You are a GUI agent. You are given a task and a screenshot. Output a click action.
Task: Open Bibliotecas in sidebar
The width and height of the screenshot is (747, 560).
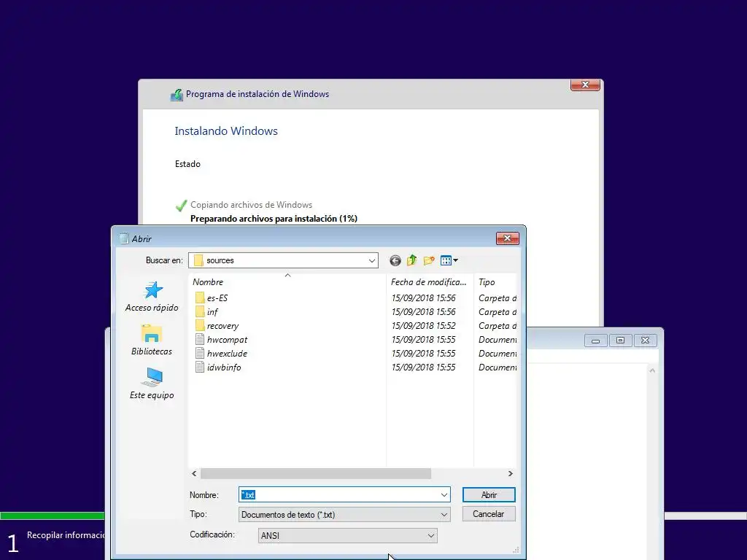pyautogui.click(x=152, y=340)
